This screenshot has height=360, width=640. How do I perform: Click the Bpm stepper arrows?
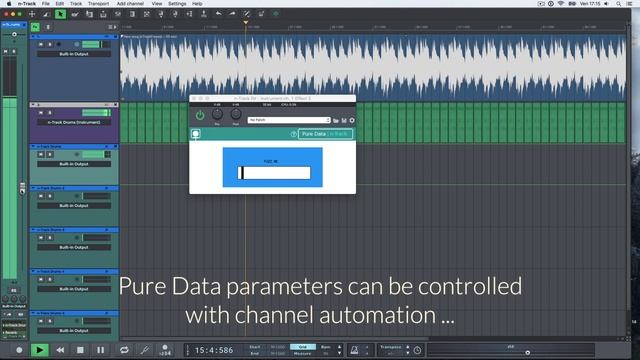(339, 350)
